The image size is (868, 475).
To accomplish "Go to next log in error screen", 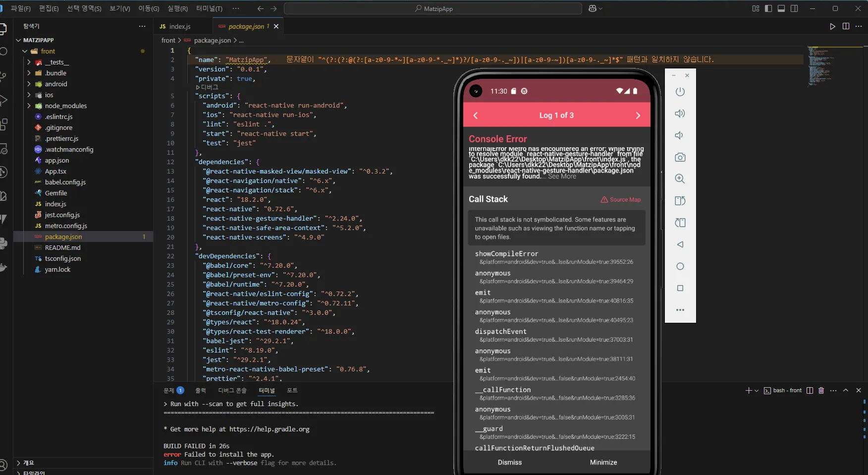I will [638, 116].
